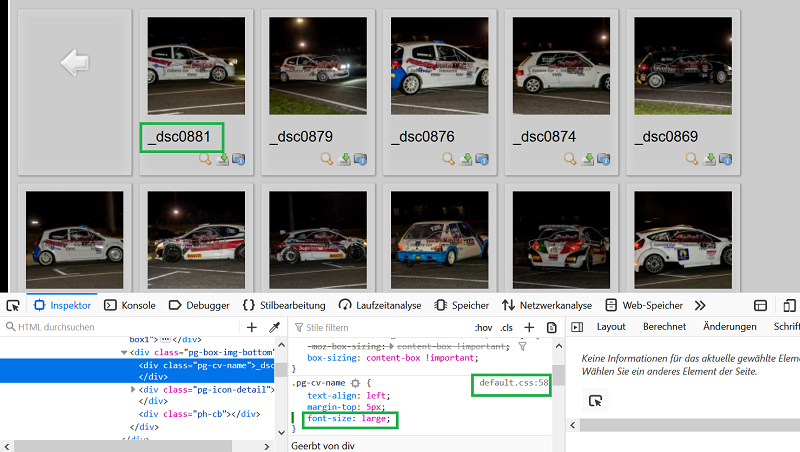
Task: Toggle the :hov pseudo-class panel
Action: coord(483,327)
